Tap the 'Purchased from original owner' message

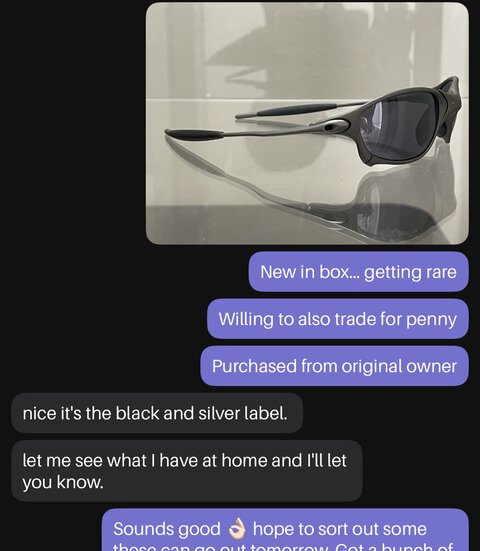pyautogui.click(x=335, y=366)
